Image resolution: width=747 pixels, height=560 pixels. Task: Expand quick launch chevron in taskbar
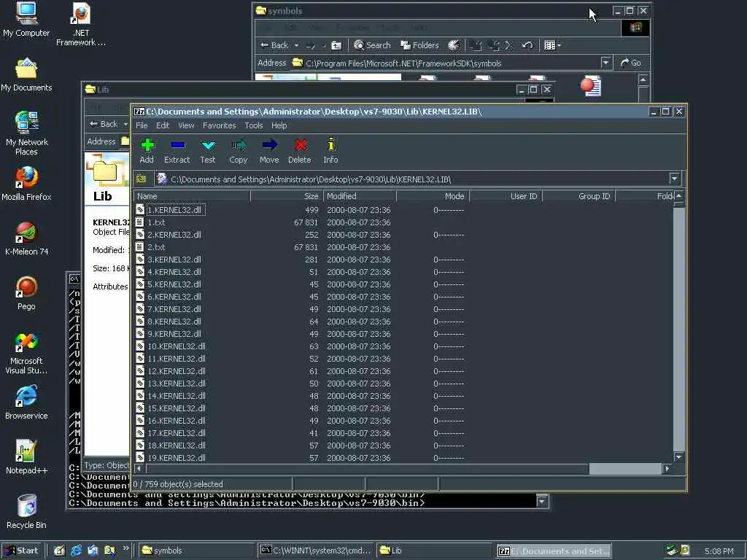(125, 548)
